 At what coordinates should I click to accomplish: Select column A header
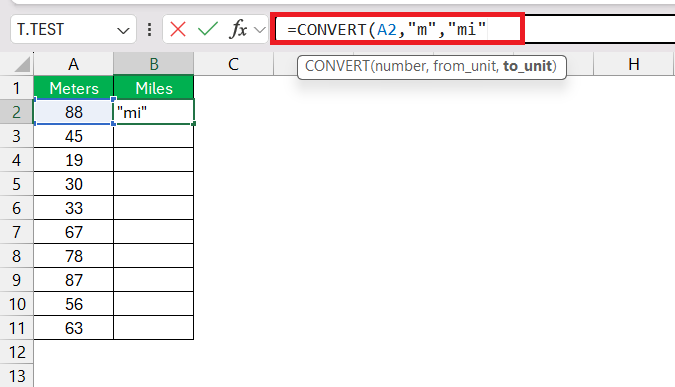(74, 64)
